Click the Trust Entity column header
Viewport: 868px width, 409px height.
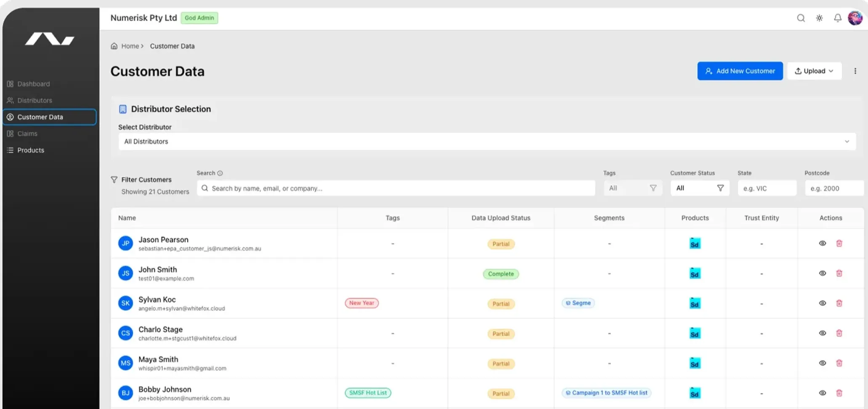762,218
